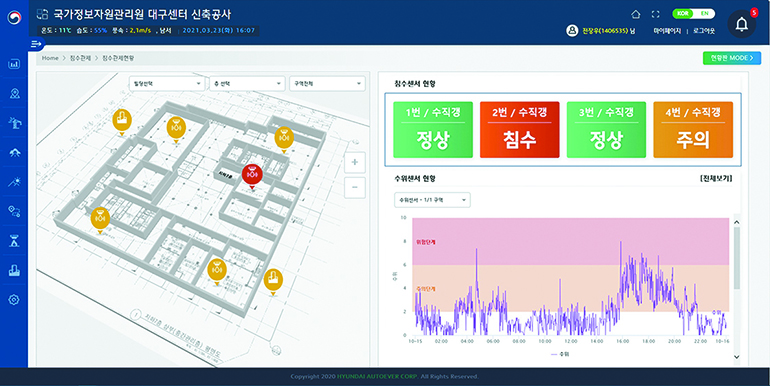The height and width of the screenshot is (386, 770).
Task: Click the 습도 : 55% humidity readout
Action: coord(92,30)
